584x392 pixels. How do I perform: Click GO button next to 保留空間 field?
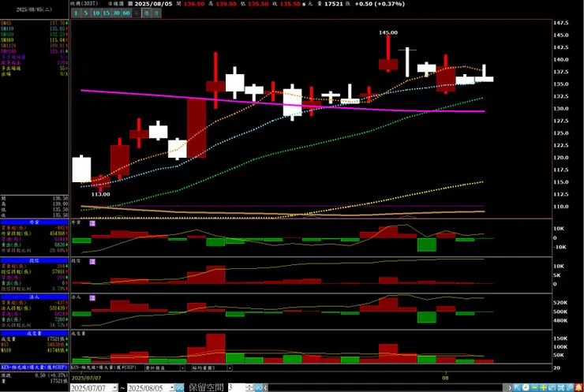point(259,388)
